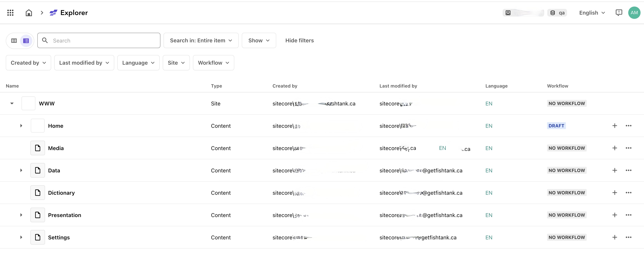644x279 pixels.
Task: Click the more options icon next to Media
Action: click(629, 148)
